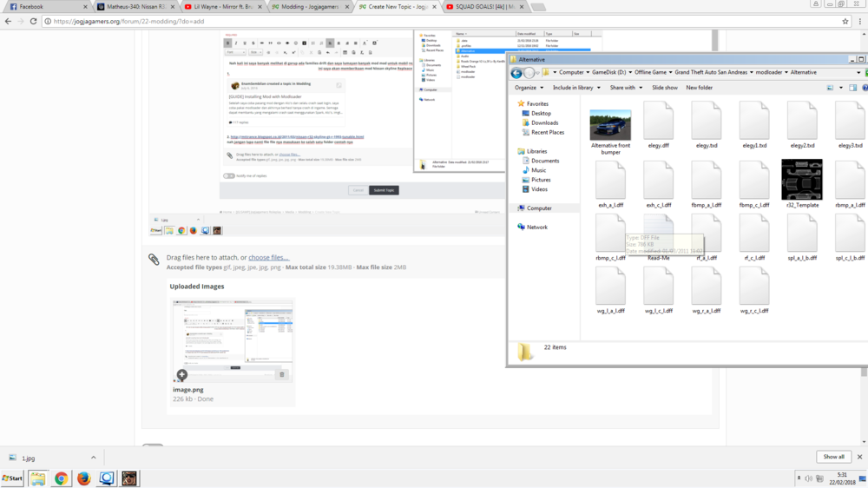Image resolution: width=868 pixels, height=488 pixels.
Task: Go back in the Alternative explorer window
Action: (x=516, y=73)
